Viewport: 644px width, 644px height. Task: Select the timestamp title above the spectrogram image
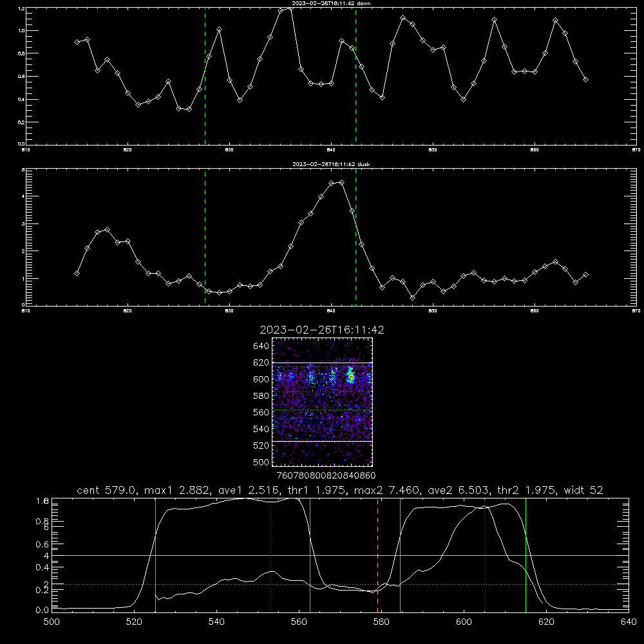pos(322,330)
